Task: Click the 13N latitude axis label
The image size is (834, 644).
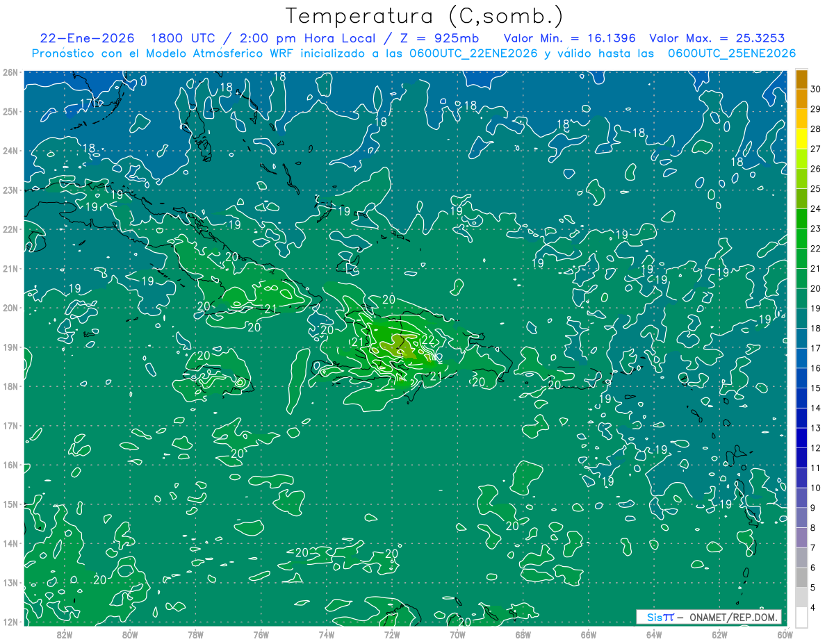Action: coord(10,582)
